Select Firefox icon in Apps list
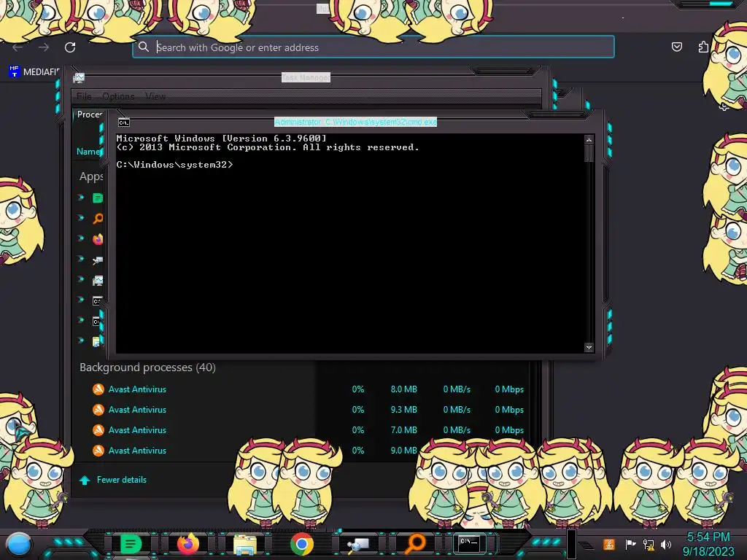The width and height of the screenshot is (747, 560). pos(98,239)
